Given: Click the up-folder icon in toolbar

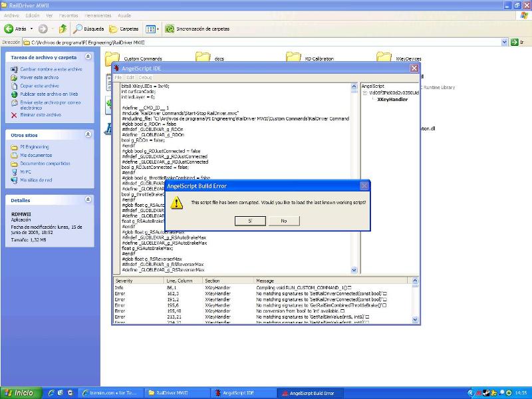Looking at the screenshot, I should click(63, 29).
